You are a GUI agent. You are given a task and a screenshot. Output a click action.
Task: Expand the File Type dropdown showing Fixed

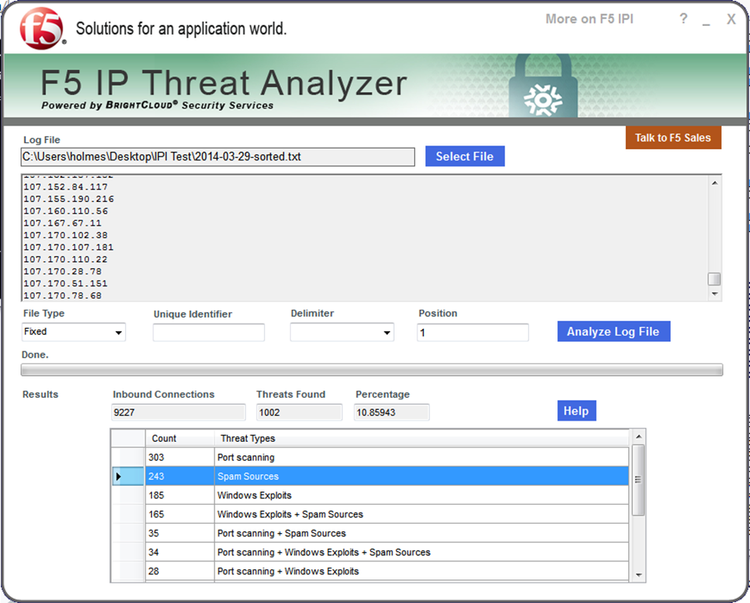[x=74, y=332]
